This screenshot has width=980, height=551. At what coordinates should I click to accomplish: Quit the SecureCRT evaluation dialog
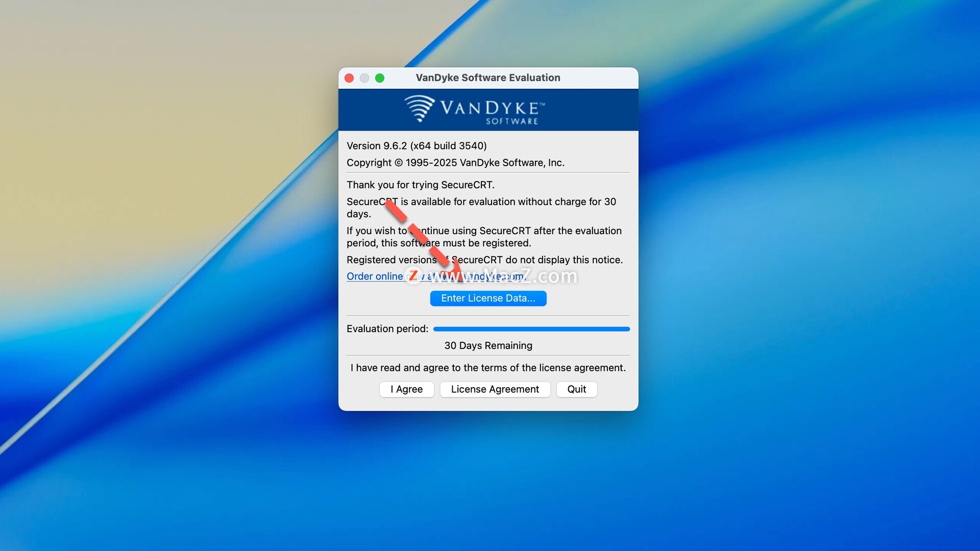(577, 389)
